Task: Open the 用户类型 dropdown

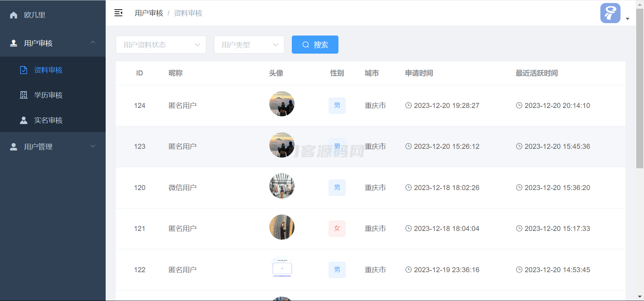Action: (249, 45)
